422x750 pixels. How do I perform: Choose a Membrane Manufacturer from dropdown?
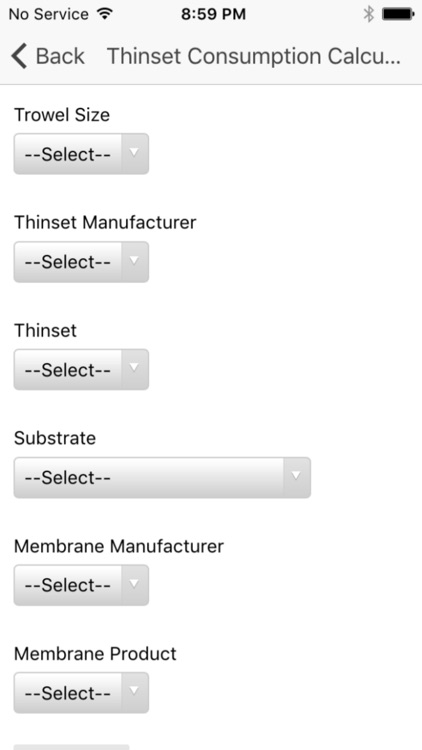tap(81, 585)
